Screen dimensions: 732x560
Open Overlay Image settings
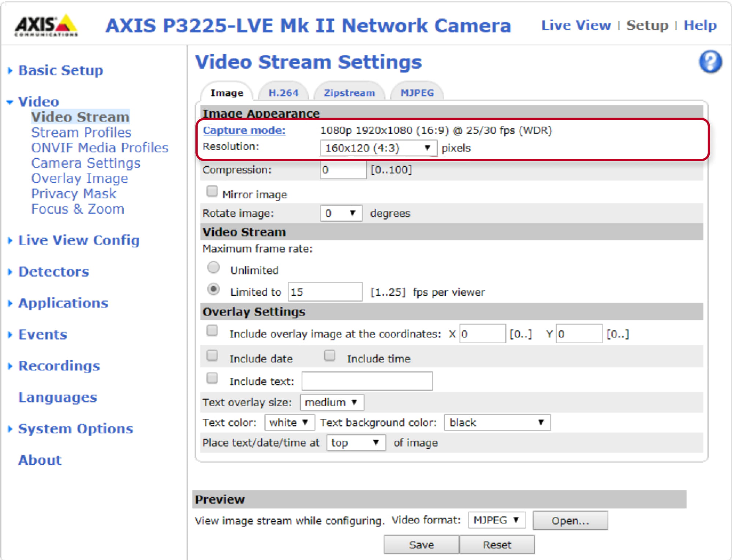(x=80, y=178)
